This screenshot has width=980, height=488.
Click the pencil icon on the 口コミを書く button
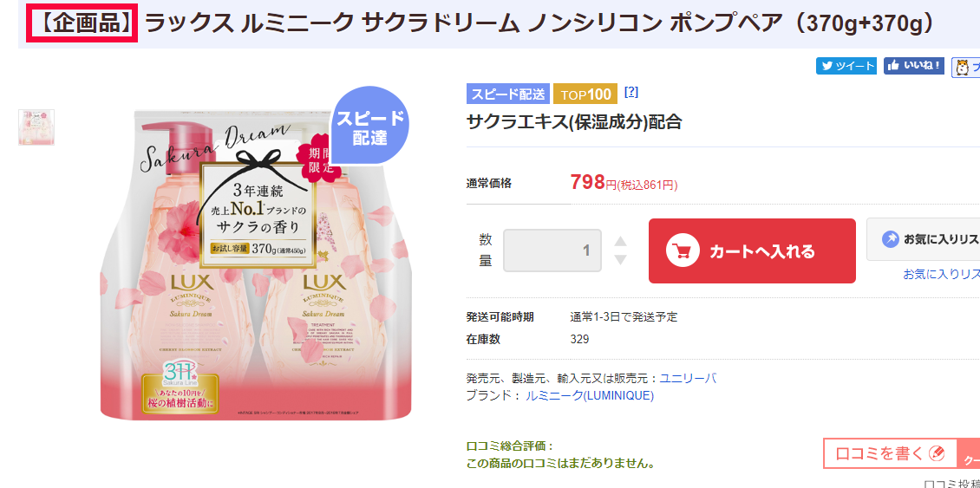pyautogui.click(x=937, y=453)
